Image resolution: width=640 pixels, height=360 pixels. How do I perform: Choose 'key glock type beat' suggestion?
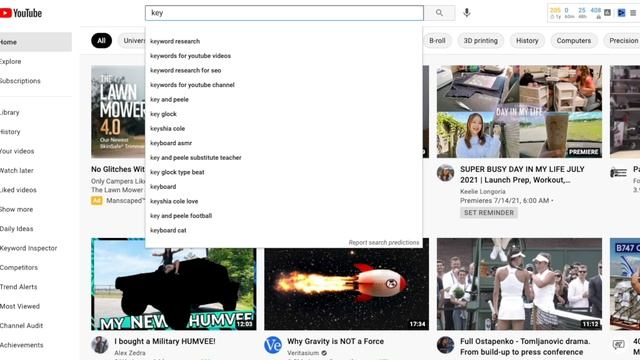(x=284, y=172)
